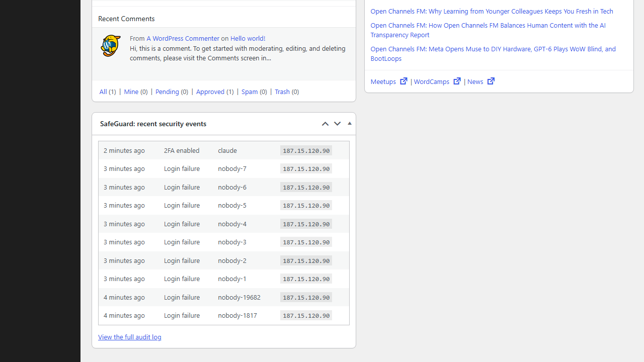Open A WordPress Commenter link
The width and height of the screenshot is (644, 362).
pos(183,38)
